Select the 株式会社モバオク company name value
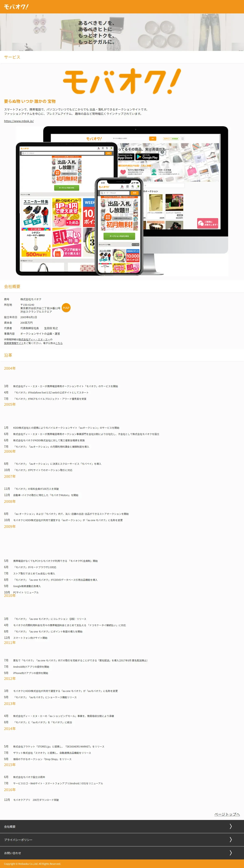 (x=31, y=299)
